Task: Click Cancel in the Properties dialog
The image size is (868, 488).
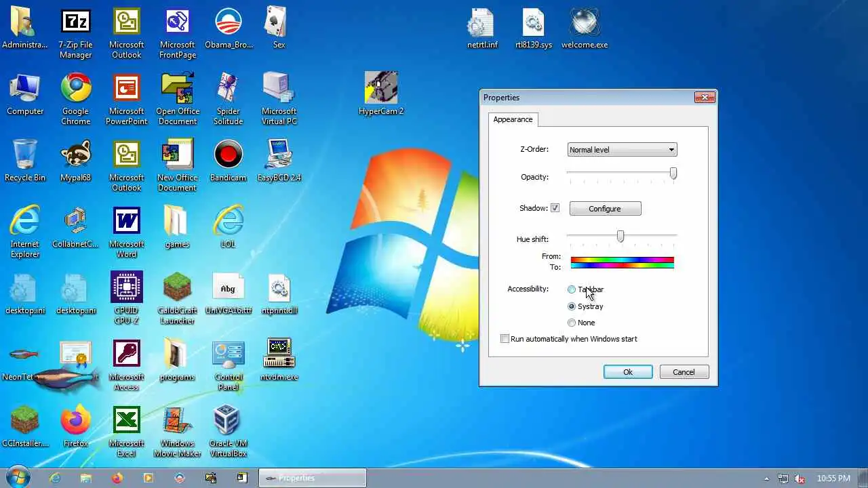Action: pos(684,372)
